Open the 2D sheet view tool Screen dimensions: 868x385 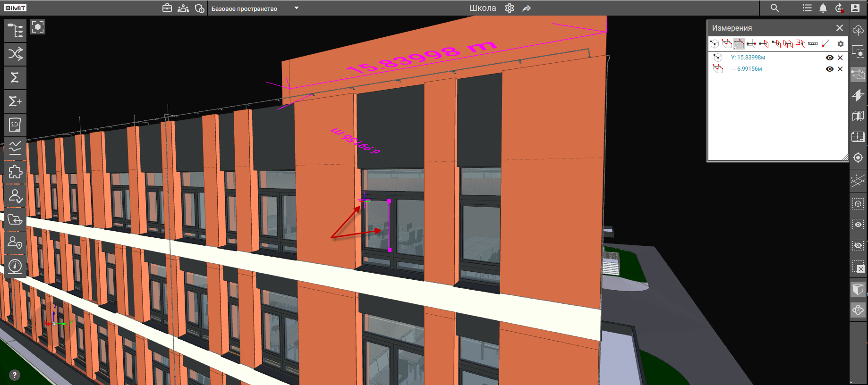[15, 125]
